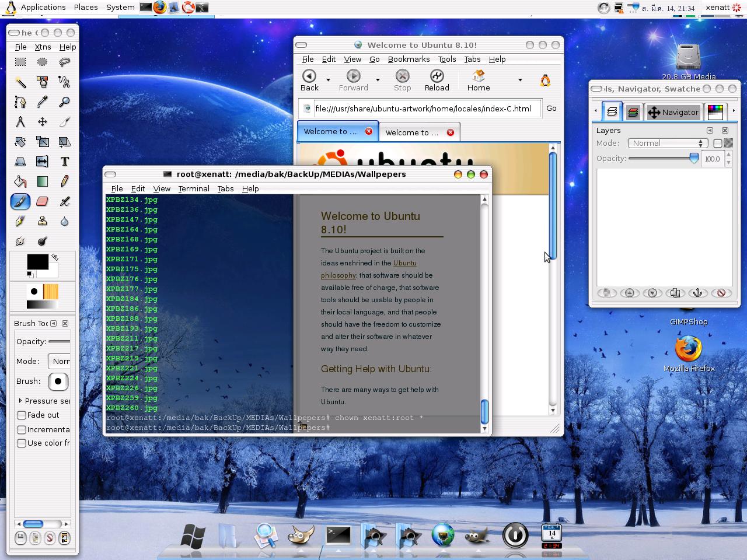Click the black foreground color swatch
The height and width of the screenshot is (560, 747).
pos(37,262)
